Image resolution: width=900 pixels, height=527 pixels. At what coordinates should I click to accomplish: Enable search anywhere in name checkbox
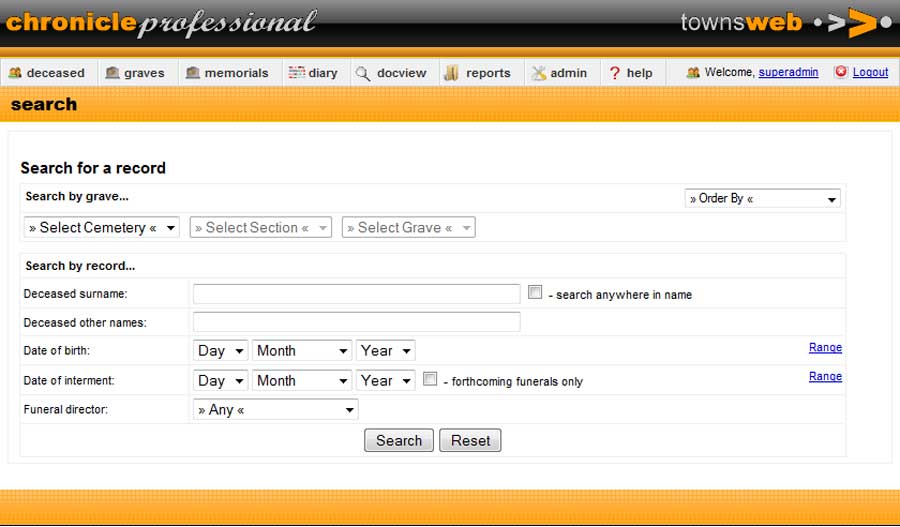(535, 292)
